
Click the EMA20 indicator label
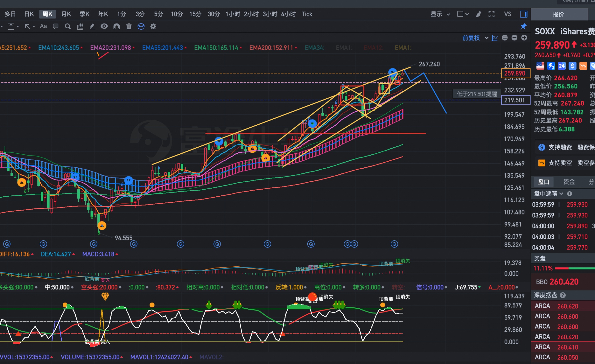click(x=111, y=48)
